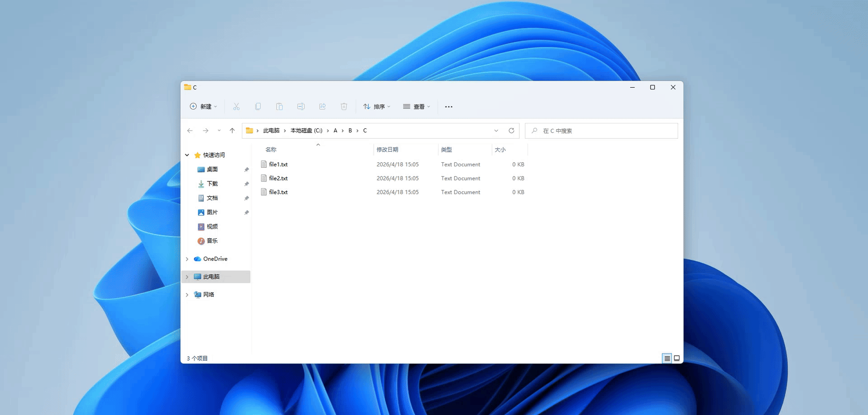Open the 新建 (New) dropdown menu
868x415 pixels.
pos(203,107)
